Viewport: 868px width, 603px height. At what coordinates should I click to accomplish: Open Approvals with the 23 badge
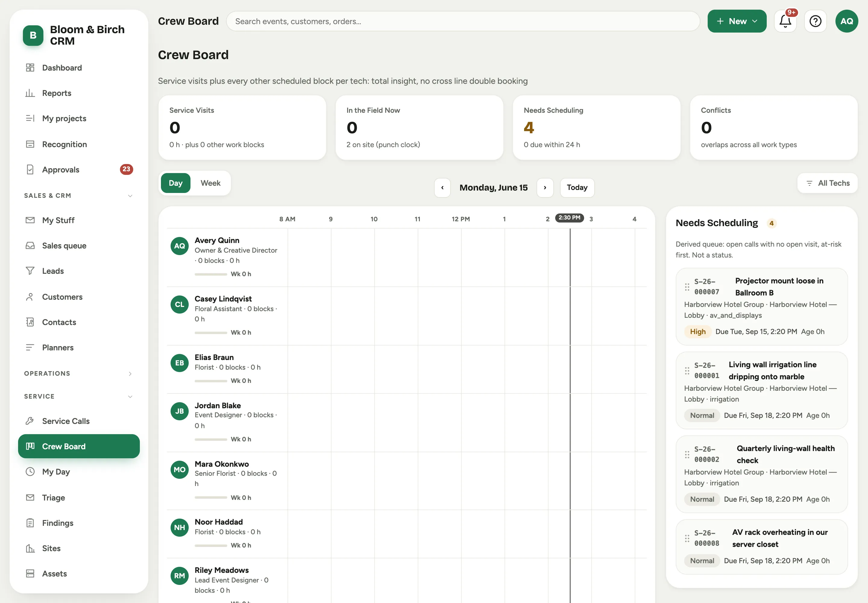click(x=79, y=170)
